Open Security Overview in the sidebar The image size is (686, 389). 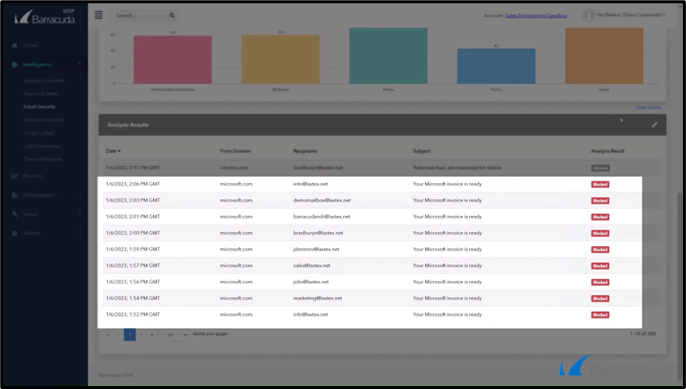coord(44,81)
